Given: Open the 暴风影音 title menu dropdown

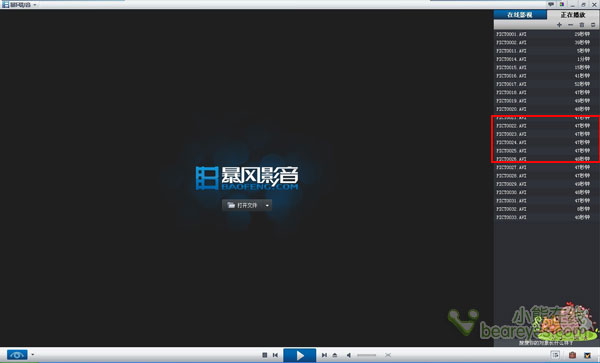Looking at the screenshot, I should click(35, 5).
